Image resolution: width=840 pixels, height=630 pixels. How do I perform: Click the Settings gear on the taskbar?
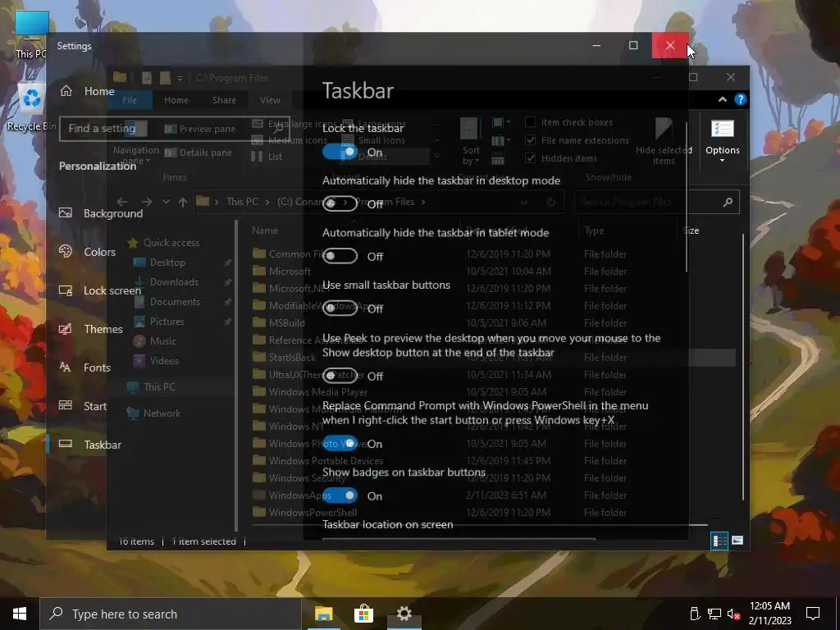[404, 614]
